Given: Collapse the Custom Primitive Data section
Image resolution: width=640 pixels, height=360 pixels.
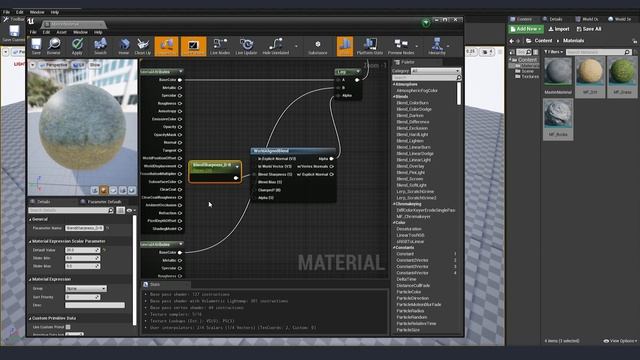Looking at the screenshot, I should pyautogui.click(x=30, y=318).
